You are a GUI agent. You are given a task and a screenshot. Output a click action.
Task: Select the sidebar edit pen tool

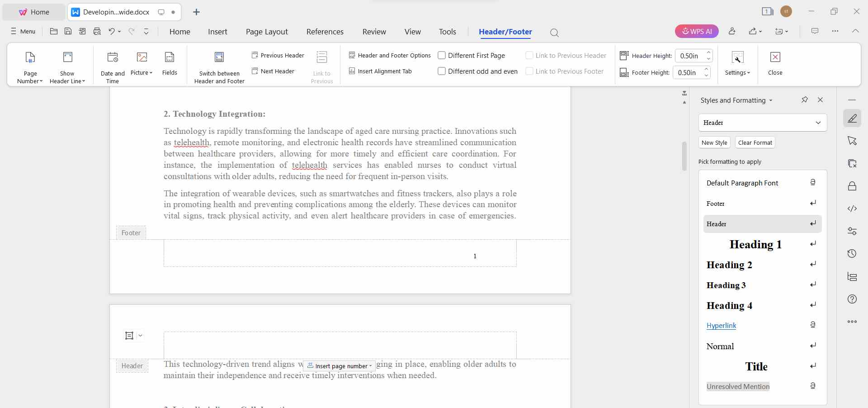[852, 118]
